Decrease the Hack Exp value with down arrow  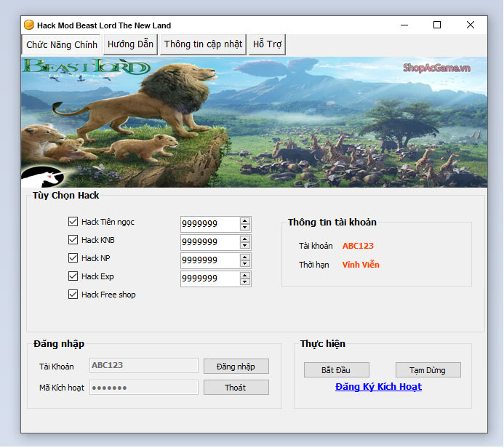pos(245,282)
